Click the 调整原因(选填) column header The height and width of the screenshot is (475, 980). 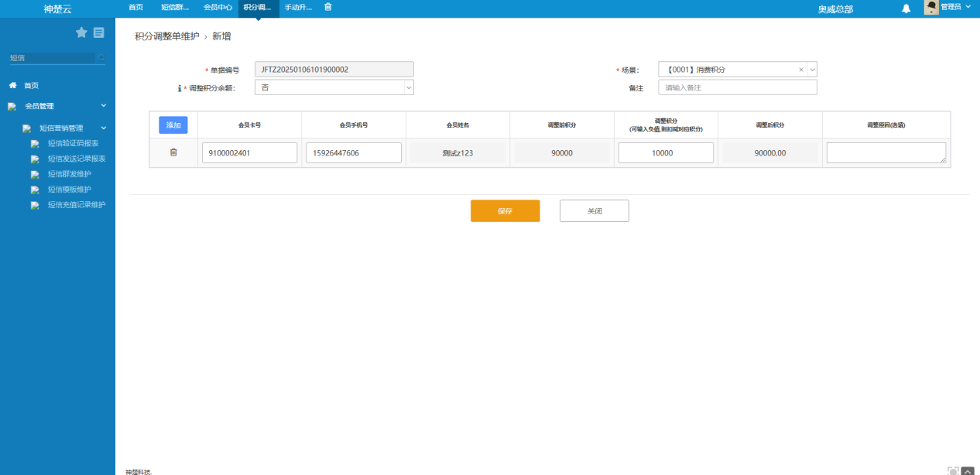(x=886, y=125)
